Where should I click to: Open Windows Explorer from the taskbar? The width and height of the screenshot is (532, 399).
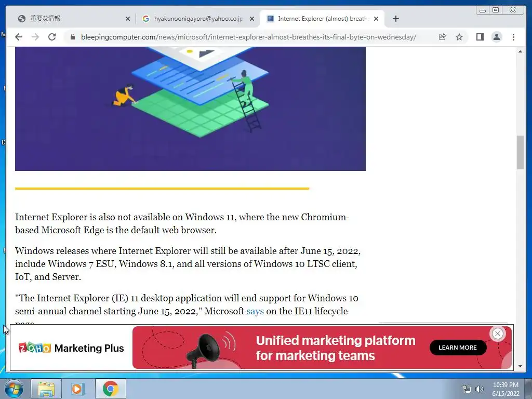[46, 389]
